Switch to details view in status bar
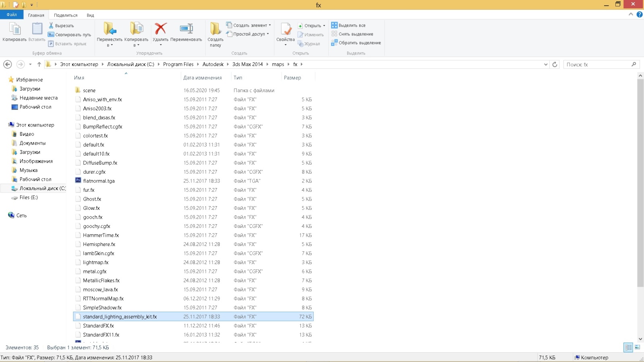Viewport: 644px width, 362px height. click(x=628, y=347)
